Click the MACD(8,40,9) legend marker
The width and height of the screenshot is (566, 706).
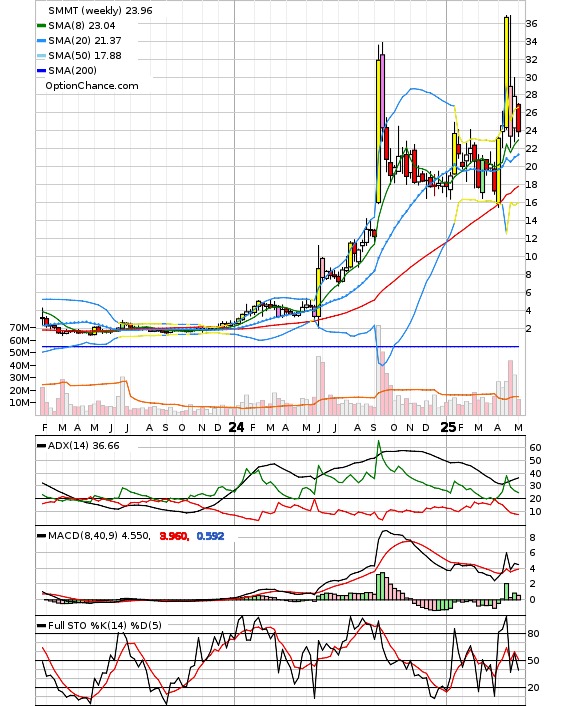(x=41, y=536)
